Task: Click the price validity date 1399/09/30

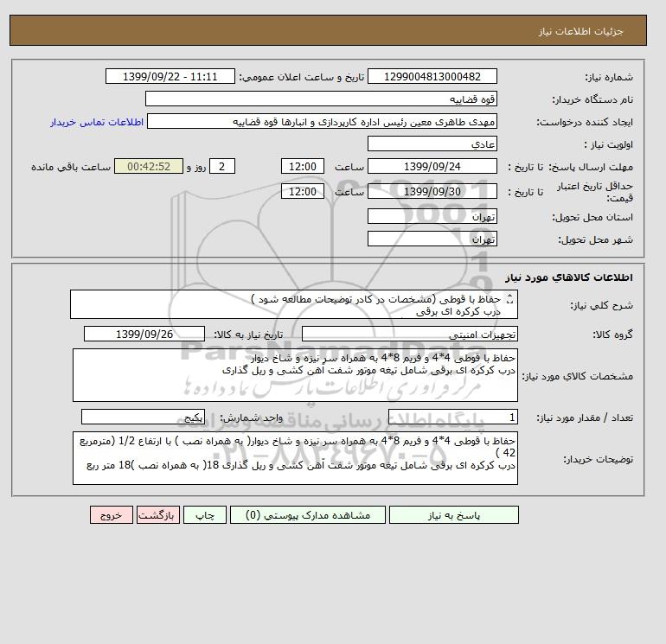Action: click(432, 192)
